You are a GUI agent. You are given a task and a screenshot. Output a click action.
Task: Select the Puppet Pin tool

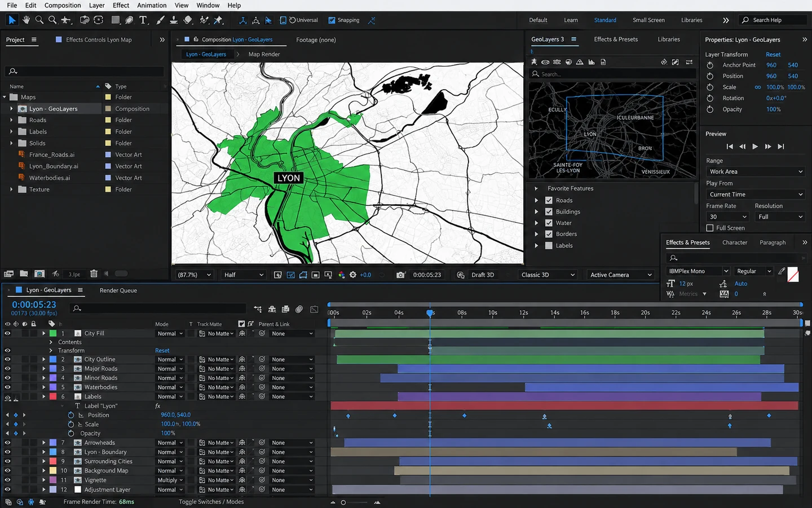(218, 20)
